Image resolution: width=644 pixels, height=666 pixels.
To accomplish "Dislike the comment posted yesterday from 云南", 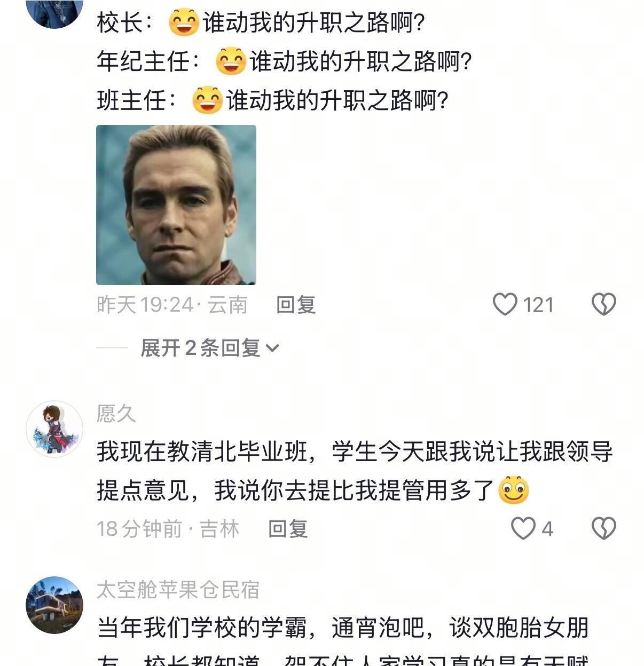I will (604, 304).
